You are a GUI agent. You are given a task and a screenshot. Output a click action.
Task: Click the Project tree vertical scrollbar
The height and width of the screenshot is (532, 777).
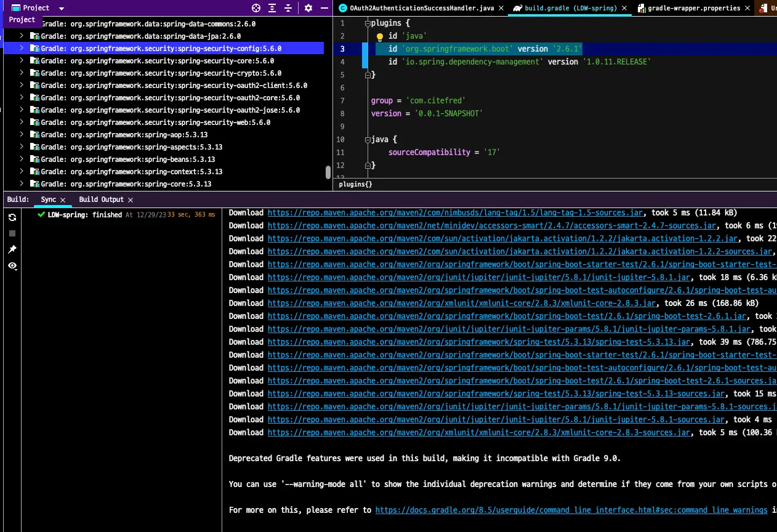click(x=328, y=172)
